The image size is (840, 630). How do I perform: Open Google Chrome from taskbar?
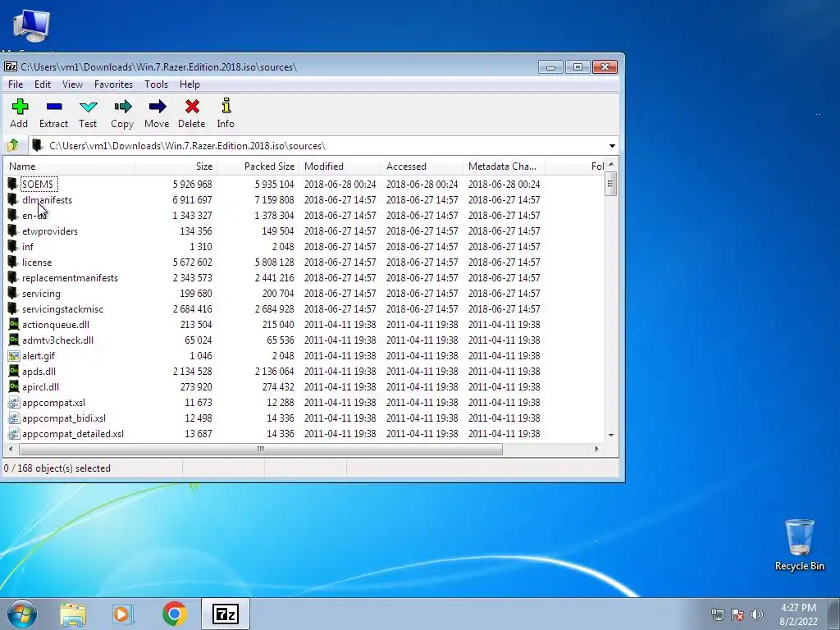(175, 614)
